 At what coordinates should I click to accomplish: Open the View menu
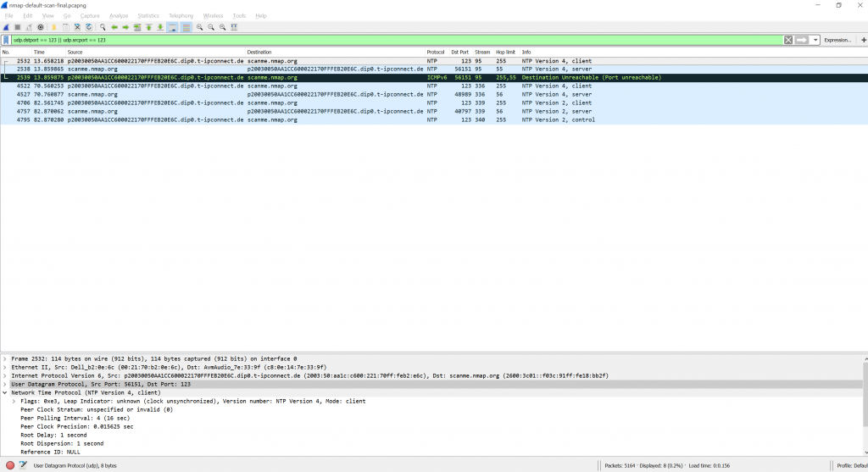(x=48, y=15)
